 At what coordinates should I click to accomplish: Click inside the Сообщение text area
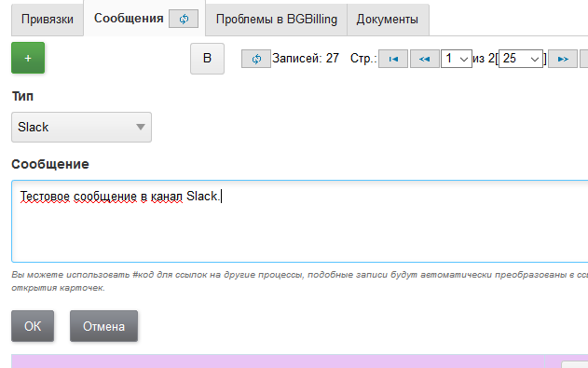[300, 221]
